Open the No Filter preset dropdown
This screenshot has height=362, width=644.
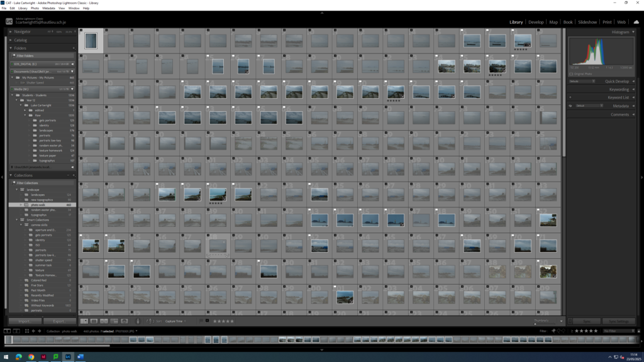click(x=619, y=331)
